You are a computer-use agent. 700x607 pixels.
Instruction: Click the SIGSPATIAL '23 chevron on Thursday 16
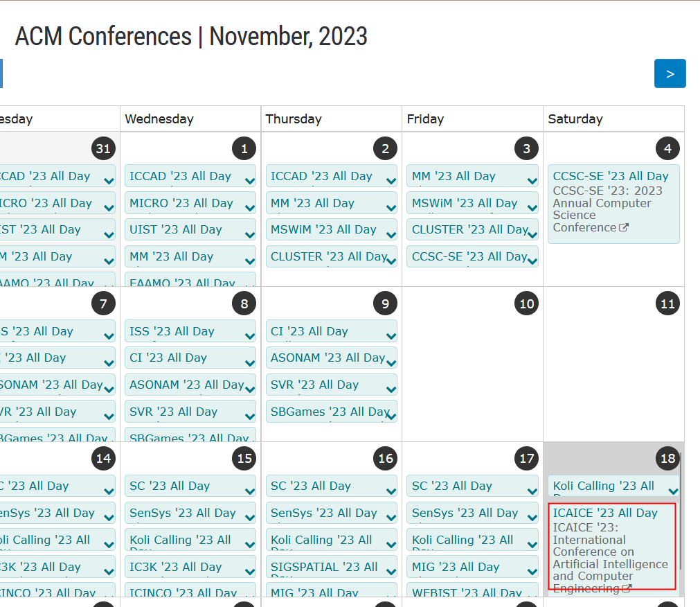[391, 572]
